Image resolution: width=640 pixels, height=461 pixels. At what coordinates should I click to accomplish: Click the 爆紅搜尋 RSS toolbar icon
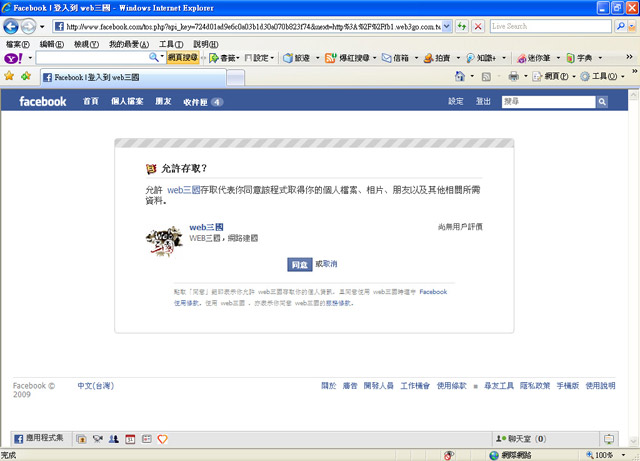347,58
